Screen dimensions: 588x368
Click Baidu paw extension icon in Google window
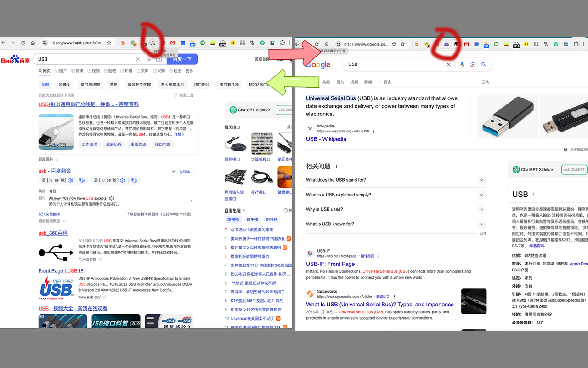[x=446, y=44]
